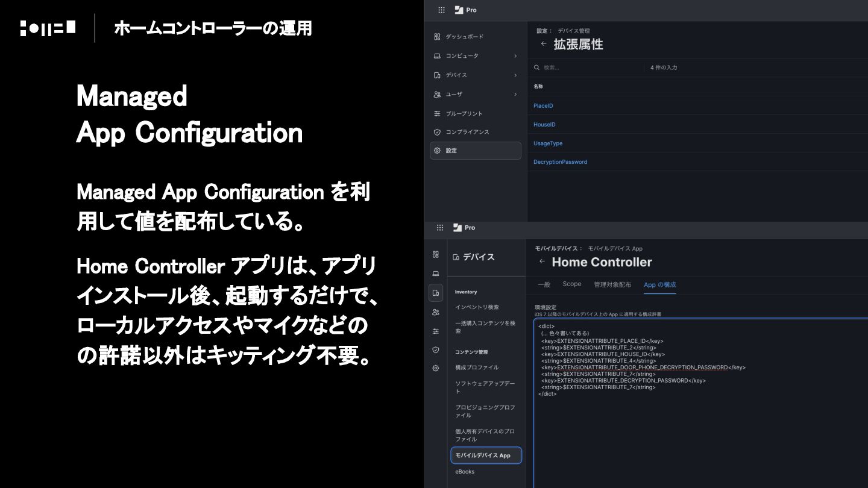Open 構成プロファイル in device menu
Viewport: 868px width, 488px height.
477,368
